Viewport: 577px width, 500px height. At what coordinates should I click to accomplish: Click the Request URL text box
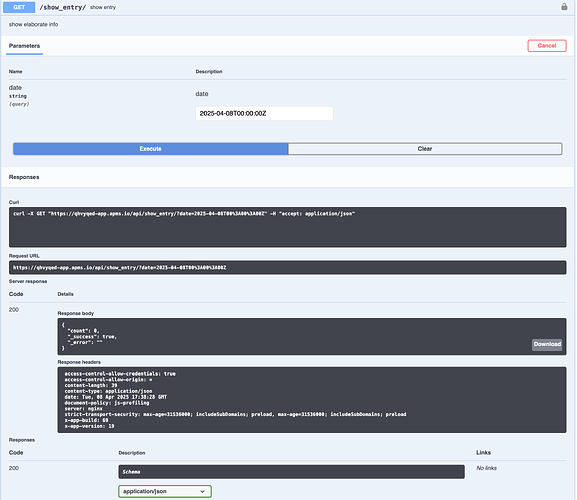[x=287, y=267]
